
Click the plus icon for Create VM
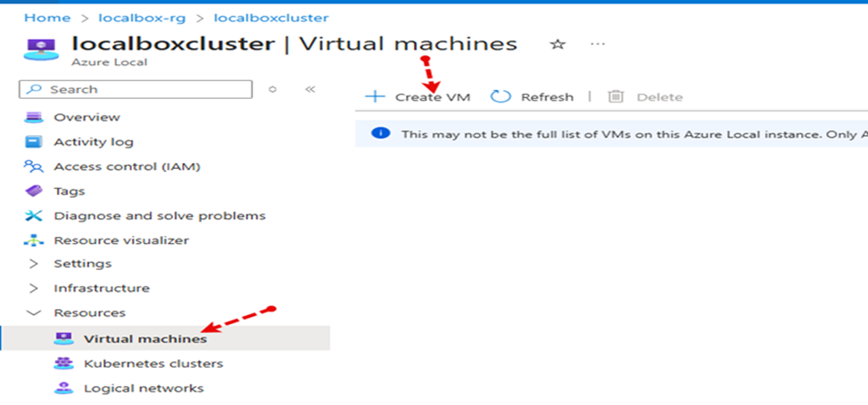coord(375,97)
